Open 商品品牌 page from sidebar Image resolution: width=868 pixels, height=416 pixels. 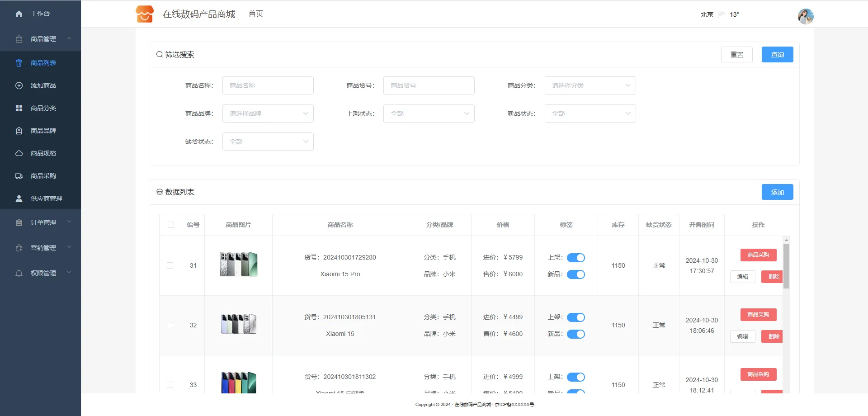click(43, 131)
